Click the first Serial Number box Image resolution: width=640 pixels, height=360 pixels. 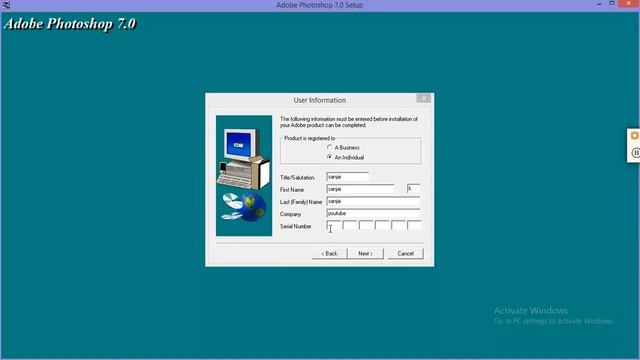pyautogui.click(x=333, y=226)
